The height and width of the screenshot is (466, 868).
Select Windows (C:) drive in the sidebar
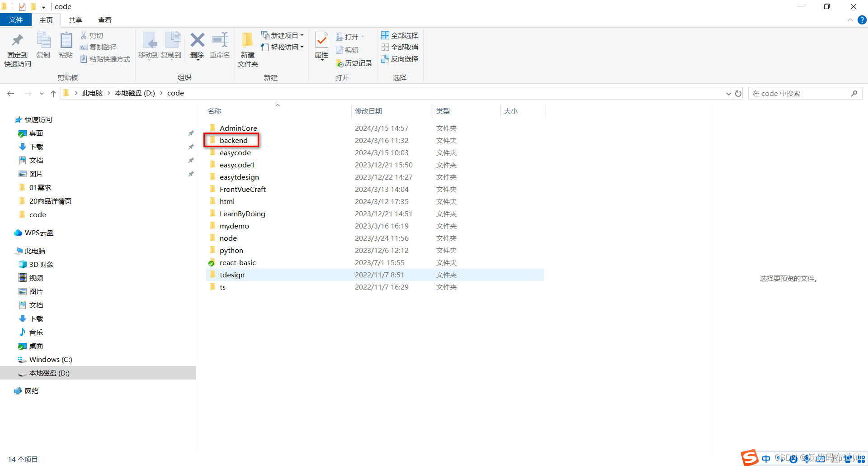pyautogui.click(x=51, y=359)
